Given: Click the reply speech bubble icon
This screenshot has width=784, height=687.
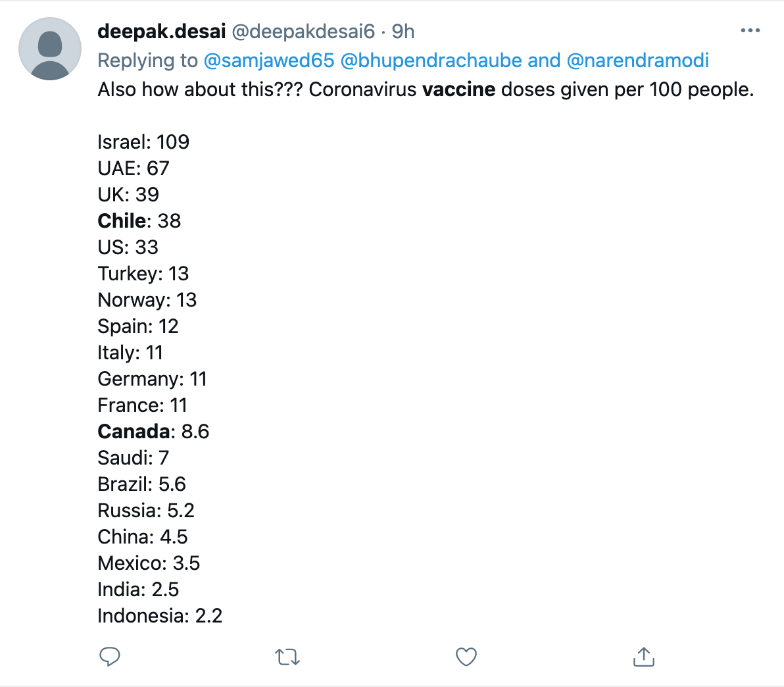Looking at the screenshot, I should click(109, 657).
